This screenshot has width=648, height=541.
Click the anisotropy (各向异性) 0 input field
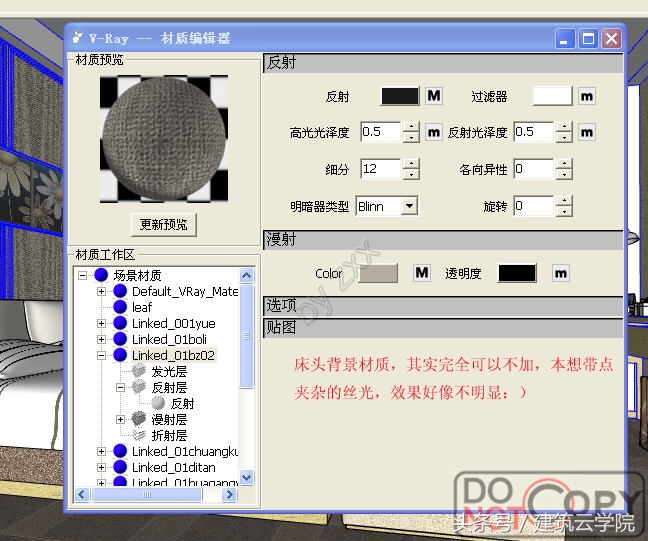[x=534, y=169]
